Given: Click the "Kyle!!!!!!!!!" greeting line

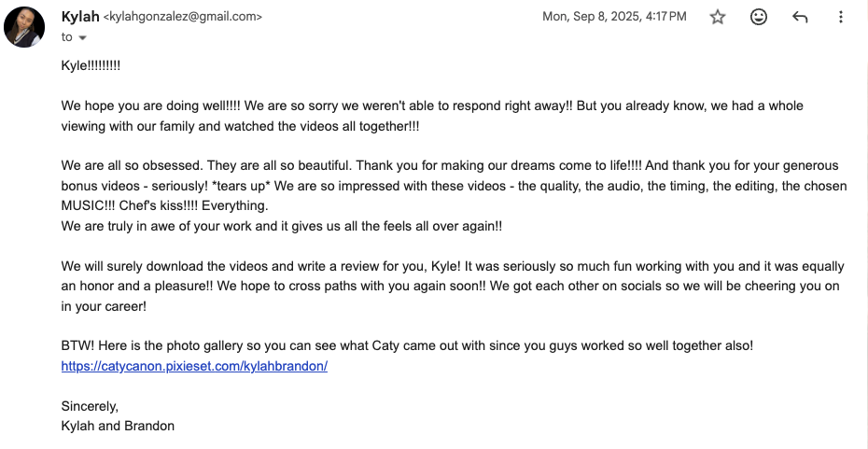Looking at the screenshot, I should pos(91,65).
